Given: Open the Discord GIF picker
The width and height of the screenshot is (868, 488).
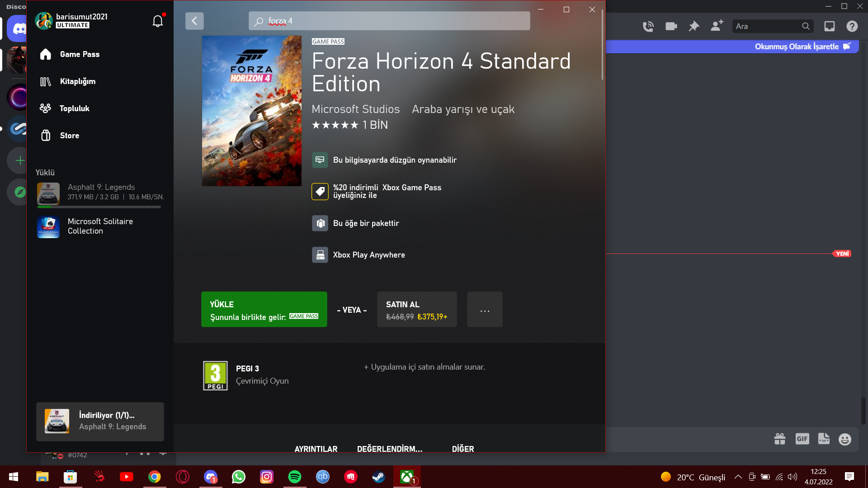Looking at the screenshot, I should tap(802, 439).
